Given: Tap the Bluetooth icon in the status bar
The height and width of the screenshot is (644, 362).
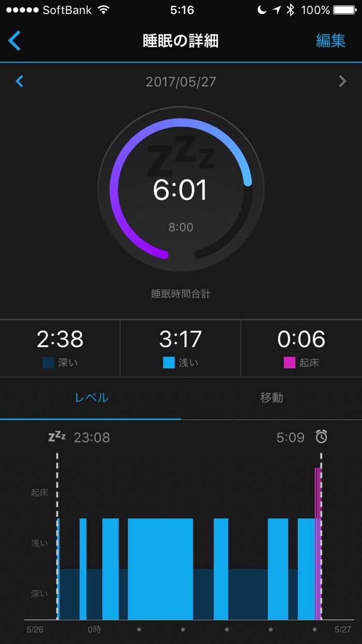Looking at the screenshot, I should point(290,10).
